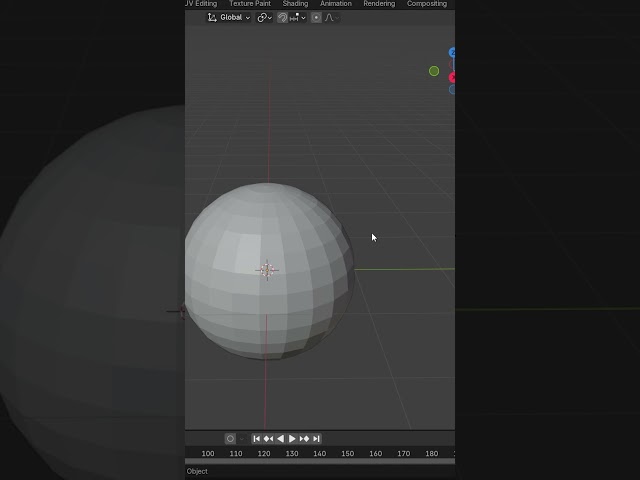Click frame 160 on the timeline ruler

pos(376,453)
